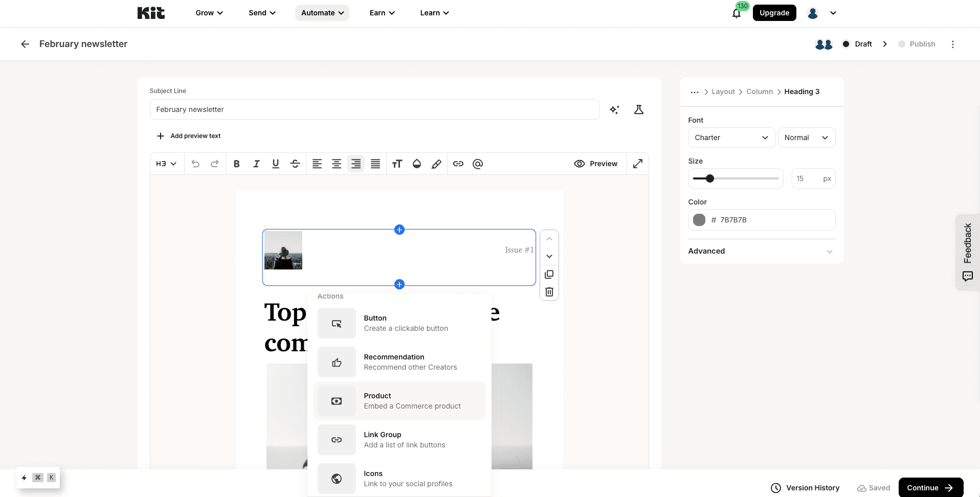Open the Automate menu

click(x=322, y=13)
